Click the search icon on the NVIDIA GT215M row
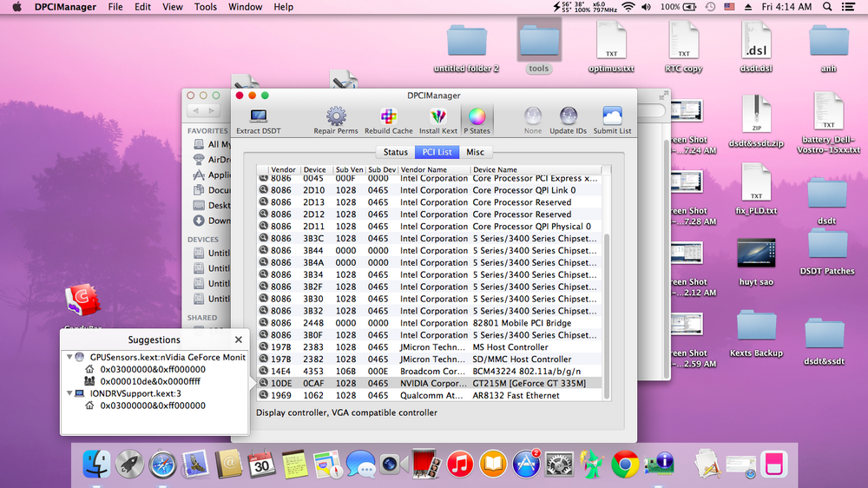This screenshot has width=868, height=488. coord(264,383)
